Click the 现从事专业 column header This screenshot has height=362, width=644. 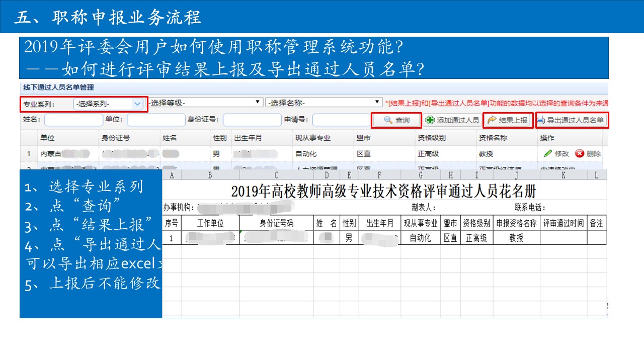point(312,138)
